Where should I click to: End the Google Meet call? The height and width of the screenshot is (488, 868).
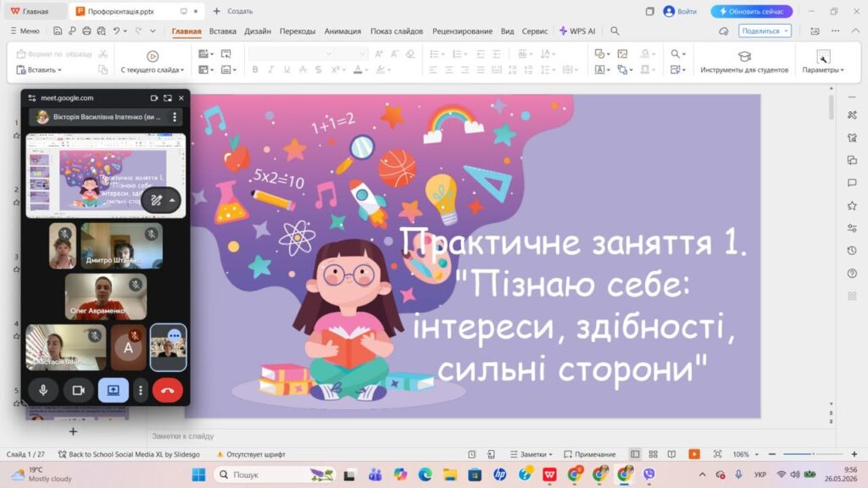click(x=168, y=390)
